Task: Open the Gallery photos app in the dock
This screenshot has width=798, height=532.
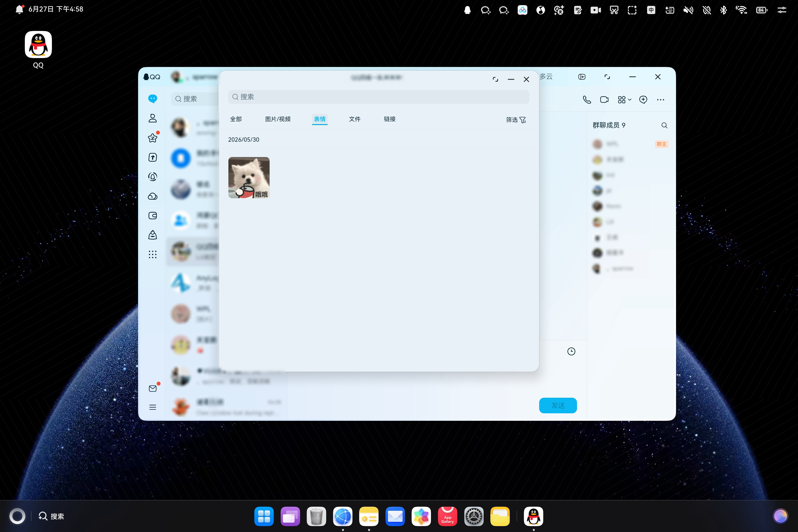Action: [x=422, y=516]
